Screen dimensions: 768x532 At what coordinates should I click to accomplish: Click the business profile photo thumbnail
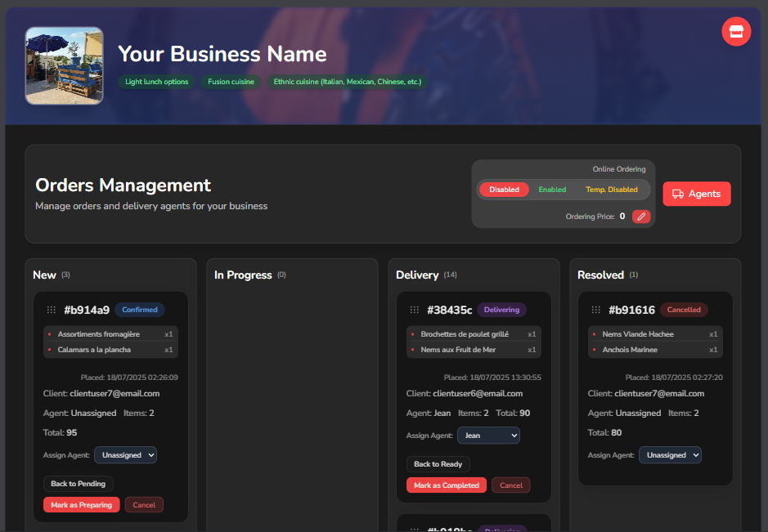pyautogui.click(x=65, y=66)
